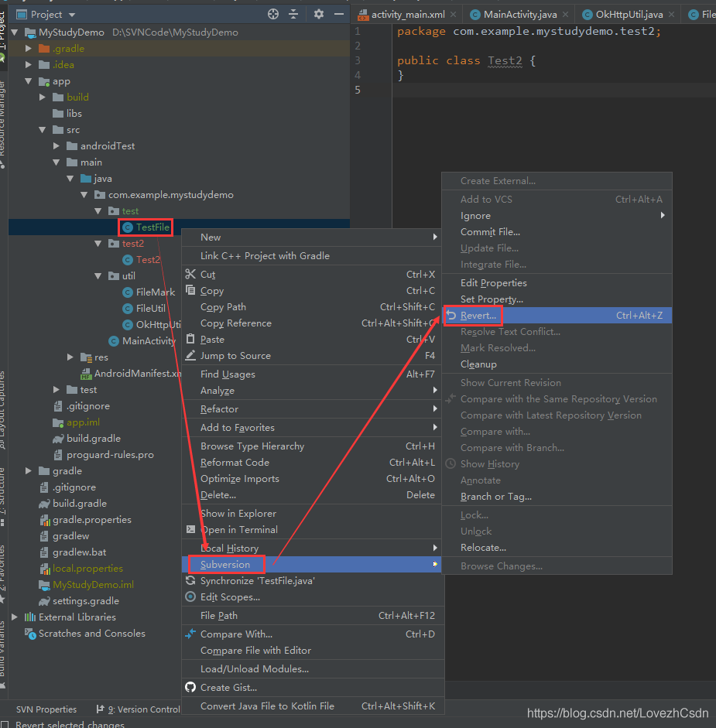Click the Synchronize 'TestFile.java' refresh icon
This screenshot has height=728, width=716.
pos(190,580)
